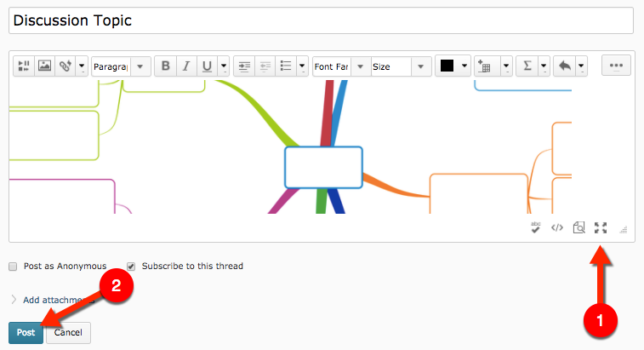Open the HTML source code editor
644x350 pixels.
(557, 227)
